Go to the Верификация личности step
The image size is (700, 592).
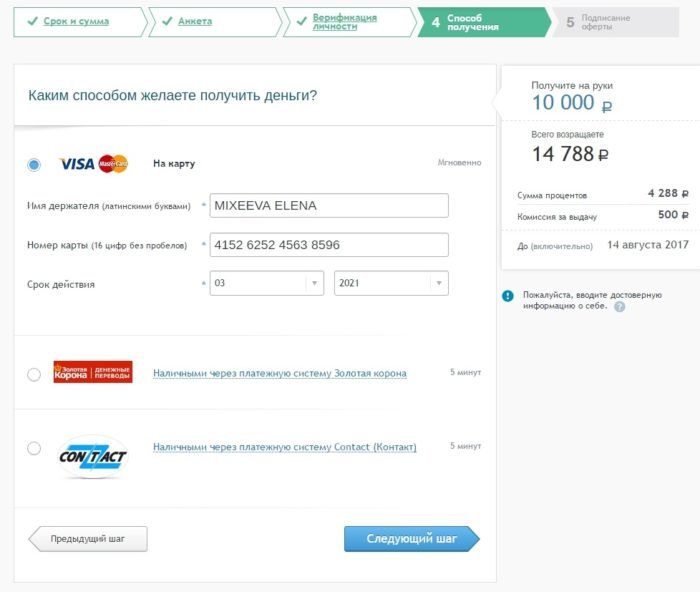[345, 22]
